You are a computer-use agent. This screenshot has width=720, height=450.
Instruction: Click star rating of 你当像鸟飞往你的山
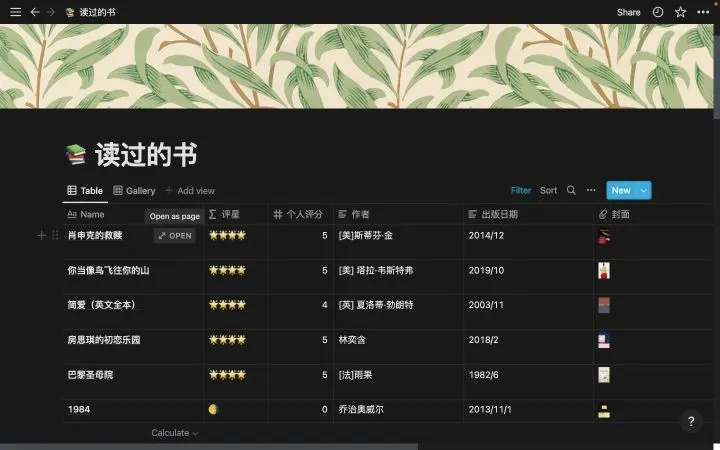227,270
